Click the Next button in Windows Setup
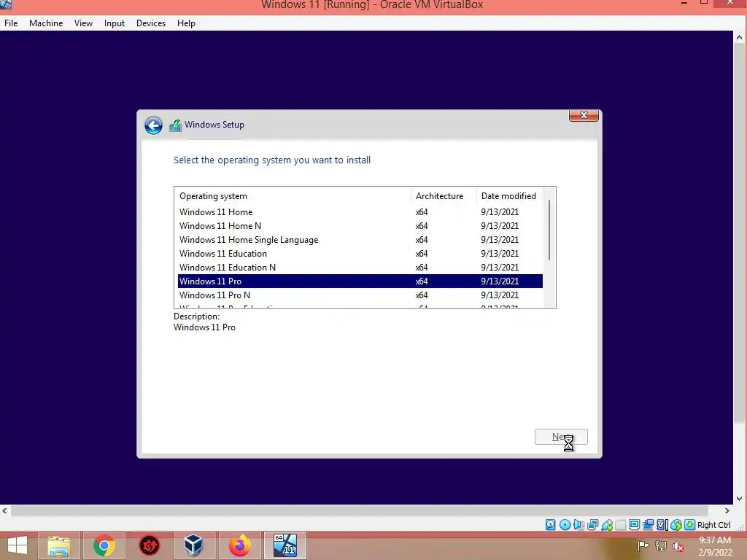The width and height of the screenshot is (747, 560). click(561, 437)
